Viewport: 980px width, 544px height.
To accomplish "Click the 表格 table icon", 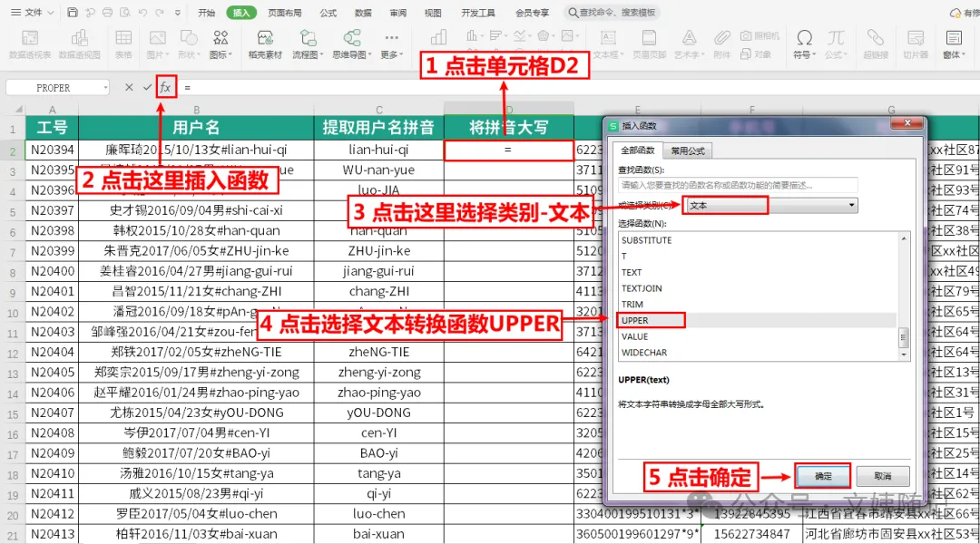I will [123, 44].
